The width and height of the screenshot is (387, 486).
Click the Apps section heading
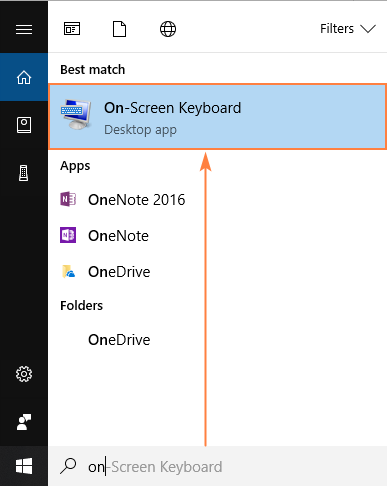pyautogui.click(x=75, y=166)
